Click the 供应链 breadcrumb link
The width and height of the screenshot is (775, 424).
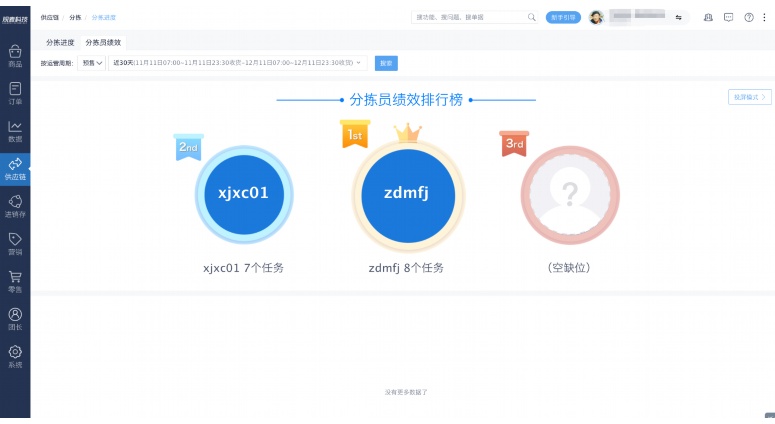[49, 17]
